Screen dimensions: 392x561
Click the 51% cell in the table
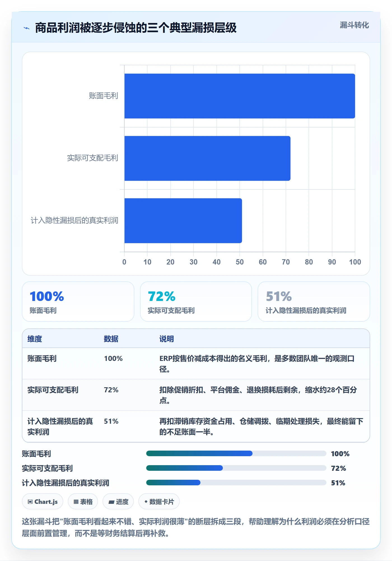coord(111,421)
